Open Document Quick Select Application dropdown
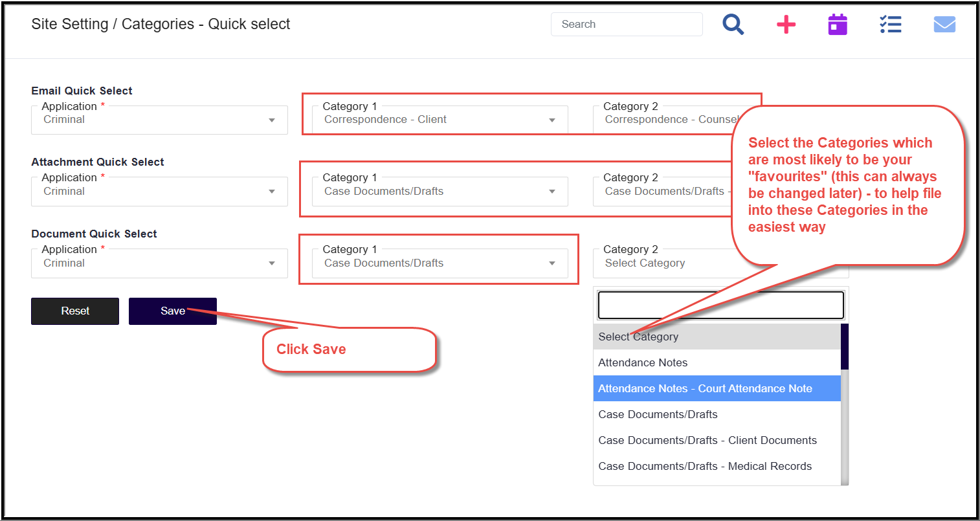Image resolution: width=980 pixels, height=521 pixels. 159,263
